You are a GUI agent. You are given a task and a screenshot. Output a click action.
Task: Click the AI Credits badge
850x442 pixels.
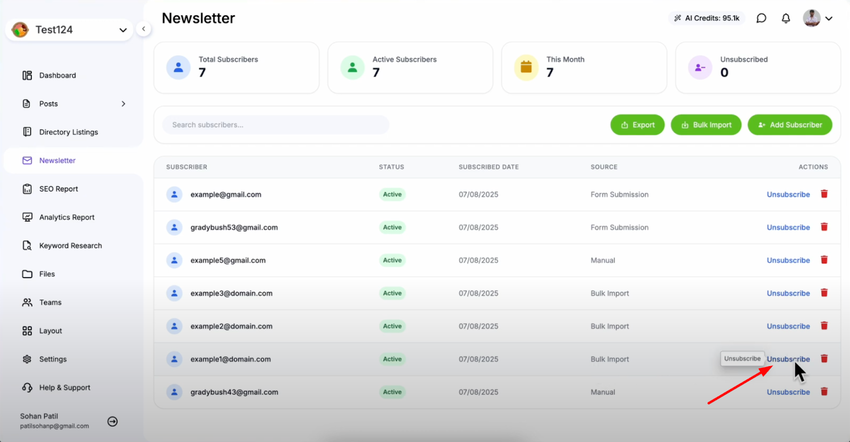click(706, 18)
